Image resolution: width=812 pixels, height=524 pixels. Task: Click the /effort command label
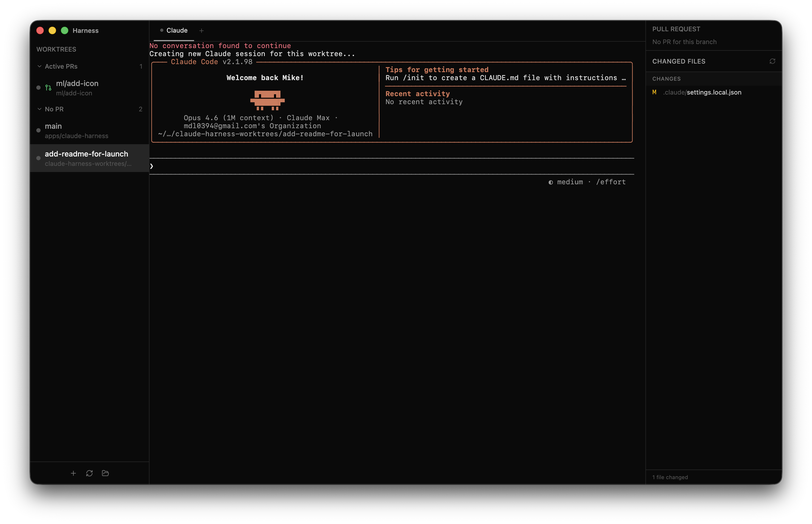click(x=611, y=182)
